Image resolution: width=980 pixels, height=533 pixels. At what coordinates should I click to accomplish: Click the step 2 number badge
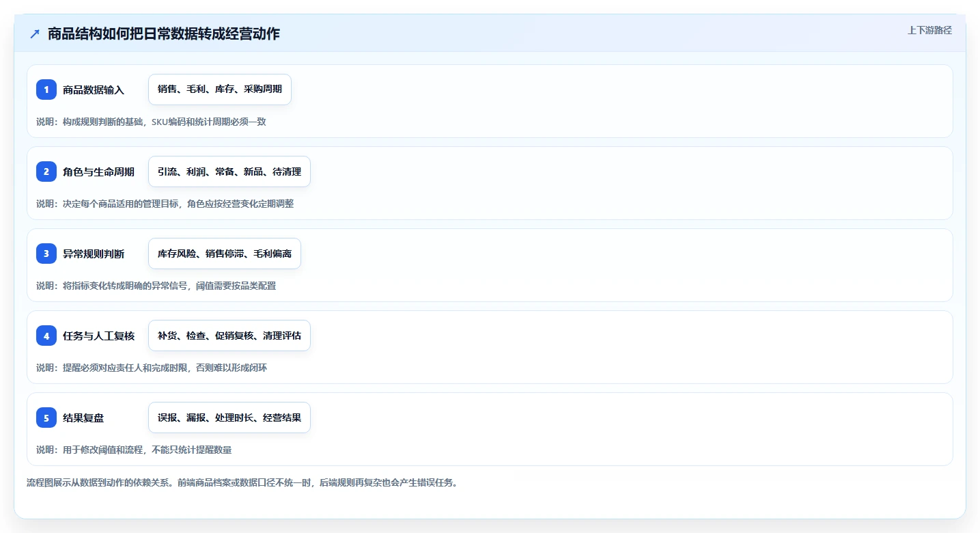(x=46, y=172)
